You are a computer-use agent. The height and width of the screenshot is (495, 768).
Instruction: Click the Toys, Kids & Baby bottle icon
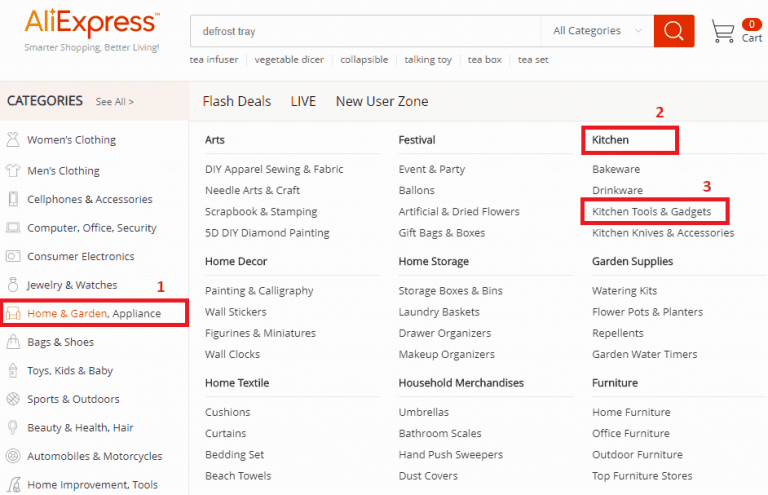tap(13, 370)
